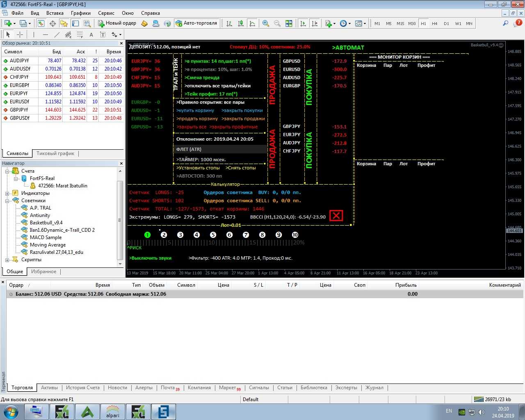Viewport: 525px width, 420px height.
Task: Open search magnifier in toolbar
Action: 505,23
